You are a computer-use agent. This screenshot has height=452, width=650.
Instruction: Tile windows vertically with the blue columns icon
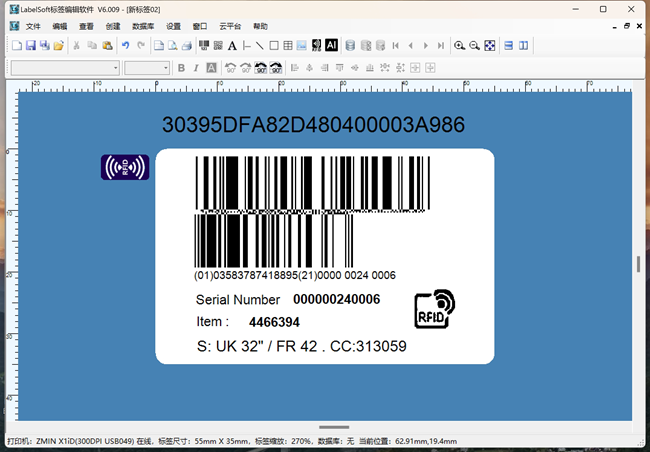click(524, 46)
